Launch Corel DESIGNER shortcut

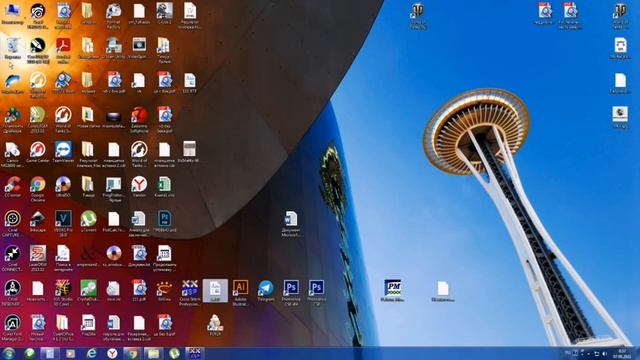[x=12, y=292]
